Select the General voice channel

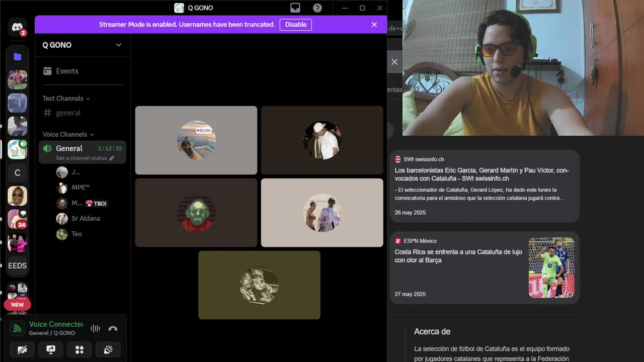(x=83, y=152)
